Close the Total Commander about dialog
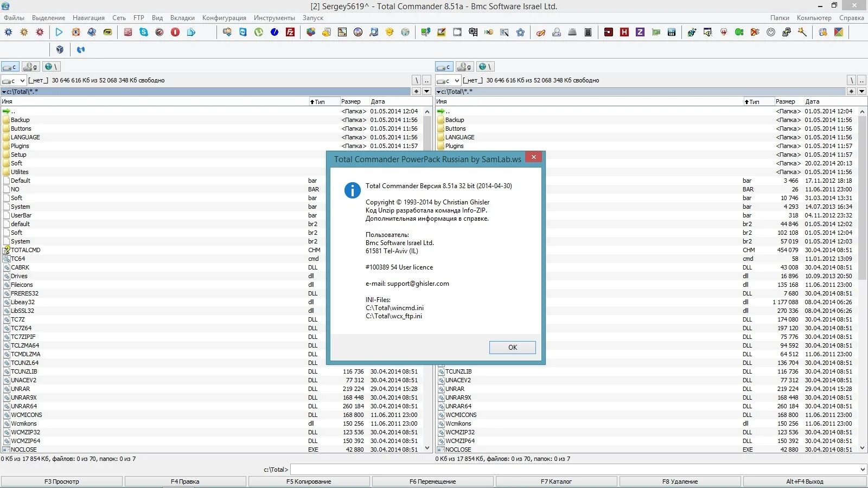Screen dimensions: 868x488 pyautogui.click(x=534, y=157)
